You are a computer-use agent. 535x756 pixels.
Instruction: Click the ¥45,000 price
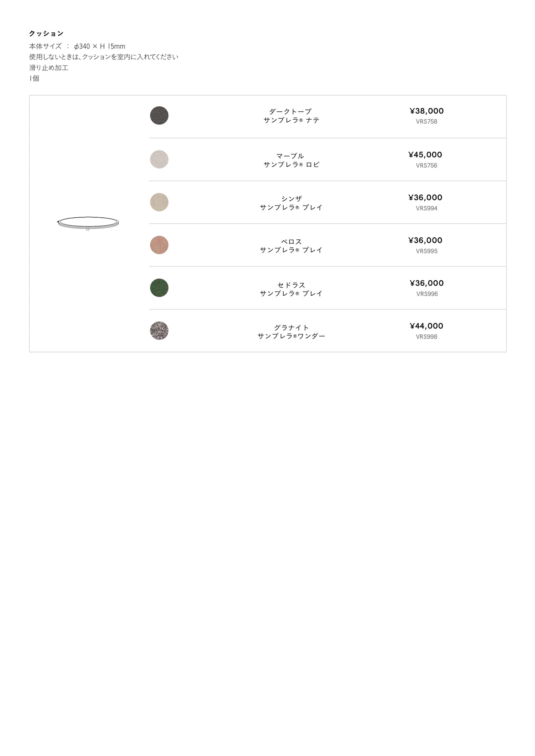coord(425,155)
